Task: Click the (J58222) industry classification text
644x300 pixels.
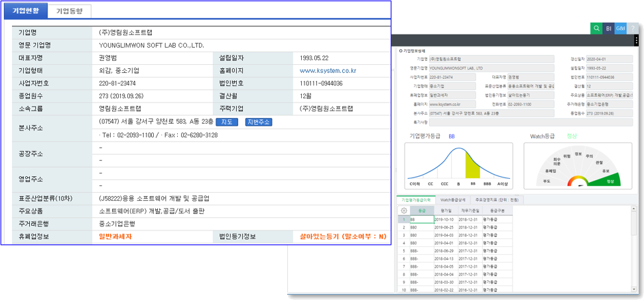Action: 155,199
